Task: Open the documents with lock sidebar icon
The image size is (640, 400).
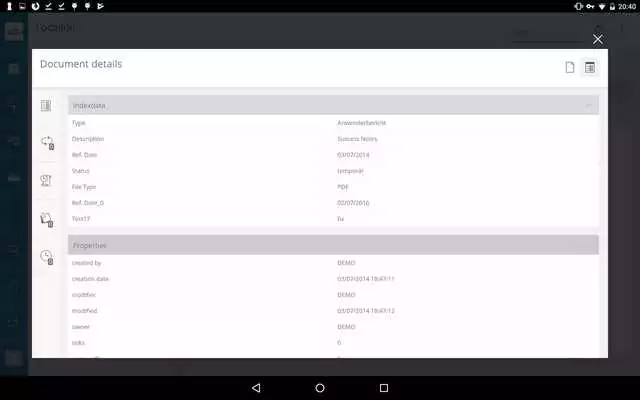Action: [x=47, y=220]
